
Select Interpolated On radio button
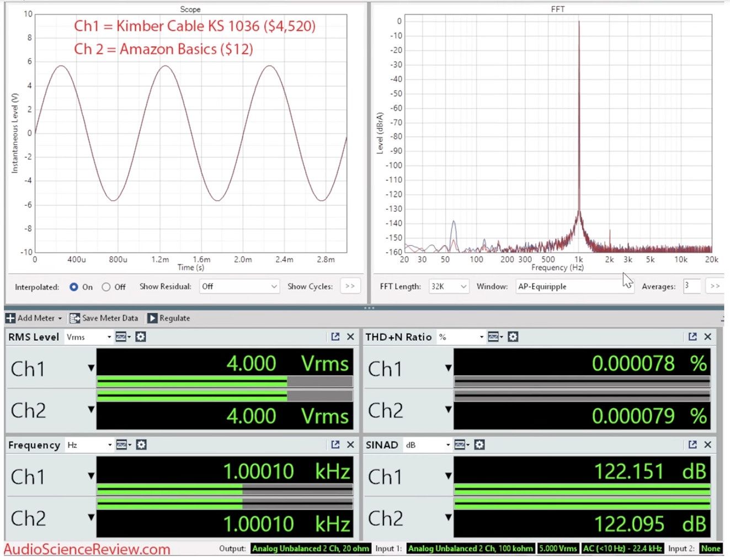[x=74, y=287]
